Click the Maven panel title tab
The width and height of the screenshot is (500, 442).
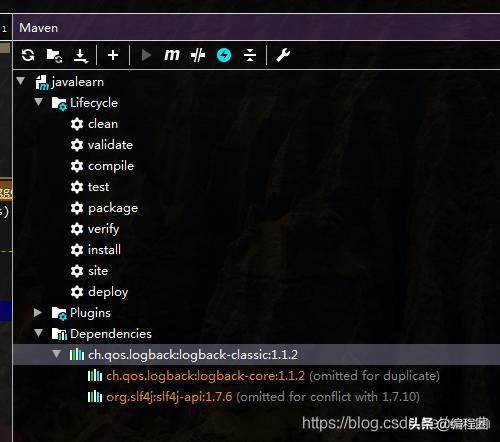38,28
